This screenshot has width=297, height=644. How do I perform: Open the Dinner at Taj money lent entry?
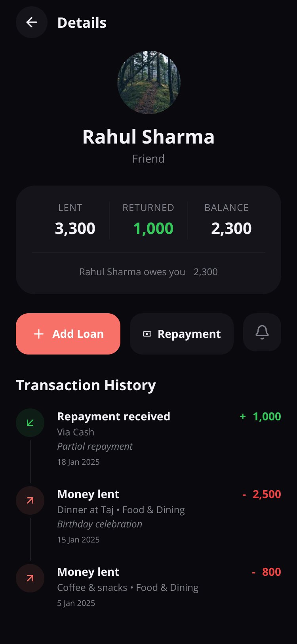[x=148, y=516]
